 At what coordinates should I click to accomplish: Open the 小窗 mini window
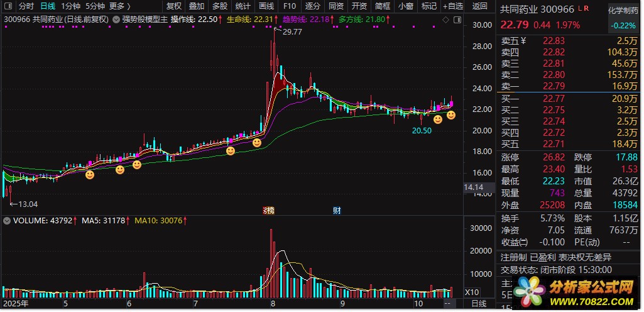click(x=406, y=6)
